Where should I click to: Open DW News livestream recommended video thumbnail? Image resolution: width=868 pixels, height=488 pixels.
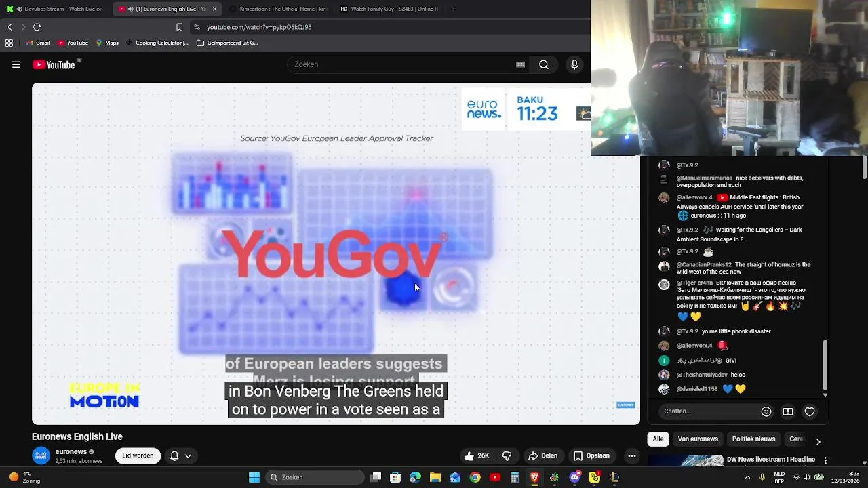click(685, 460)
